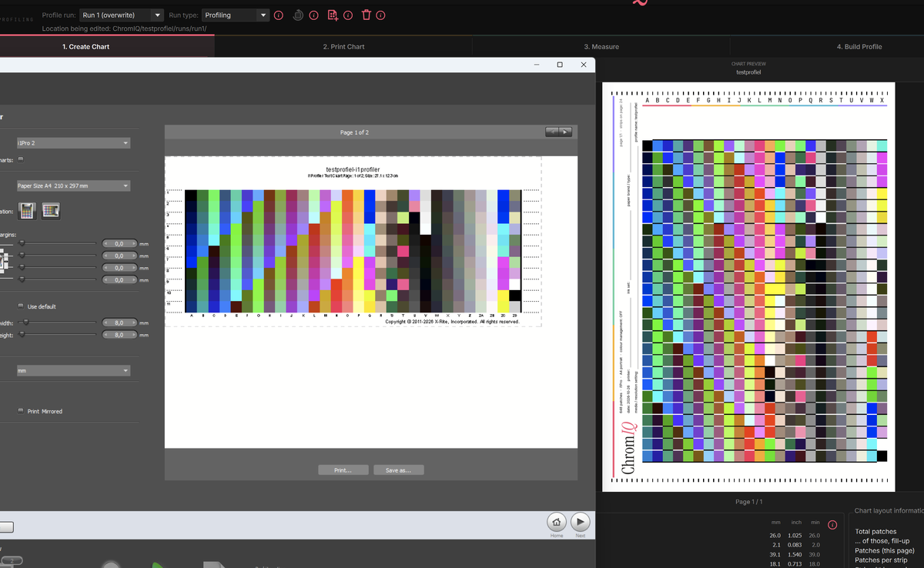The image size is (924, 568).
Task: Click the i1Profiler test chart preview
Action: (353, 242)
